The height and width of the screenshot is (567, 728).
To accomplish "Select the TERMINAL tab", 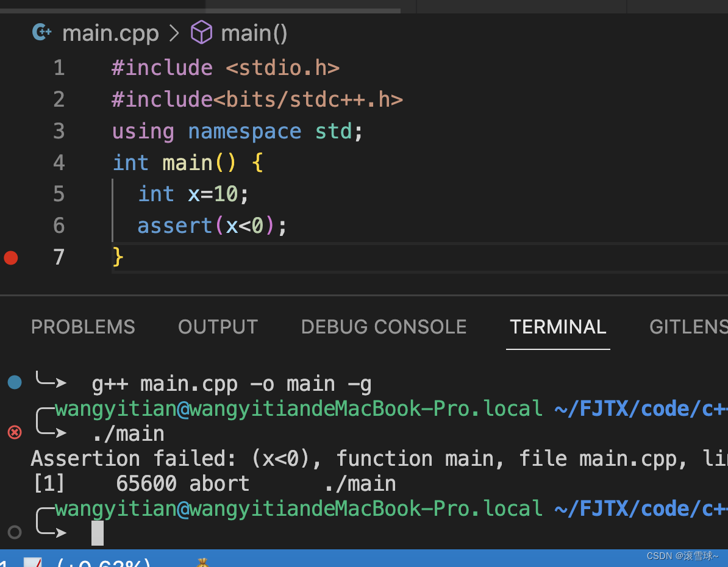I will point(558,327).
